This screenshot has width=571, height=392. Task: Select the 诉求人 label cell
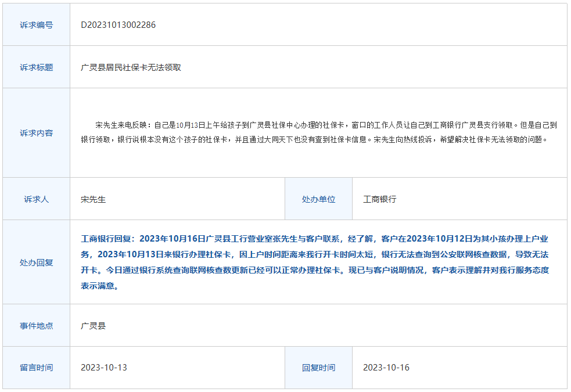coord(37,199)
